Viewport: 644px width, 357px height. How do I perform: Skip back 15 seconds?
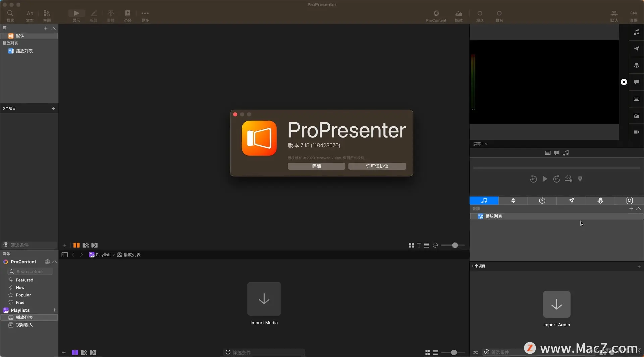click(x=533, y=179)
